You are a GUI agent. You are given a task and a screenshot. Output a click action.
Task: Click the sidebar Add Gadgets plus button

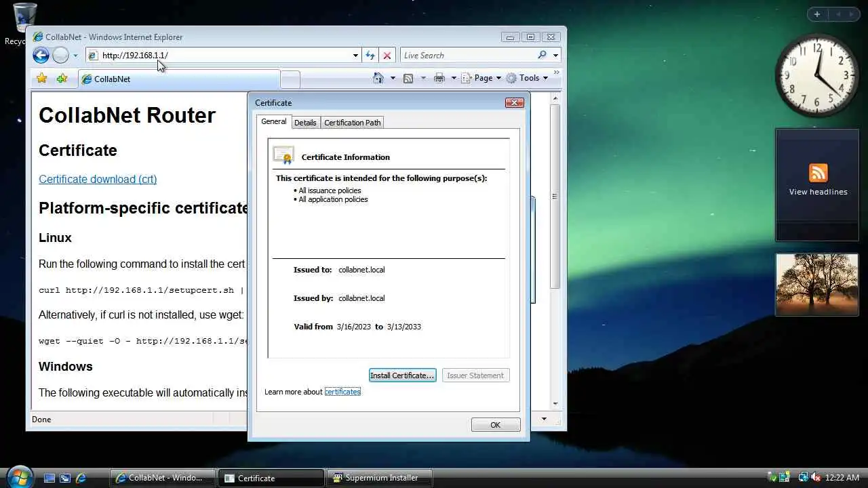coord(817,14)
